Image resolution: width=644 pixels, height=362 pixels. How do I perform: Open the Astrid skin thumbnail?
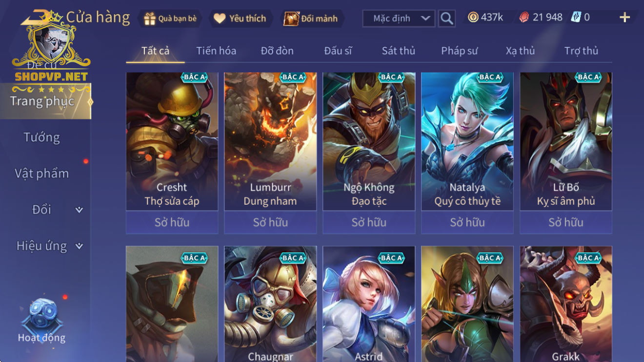[x=369, y=304]
